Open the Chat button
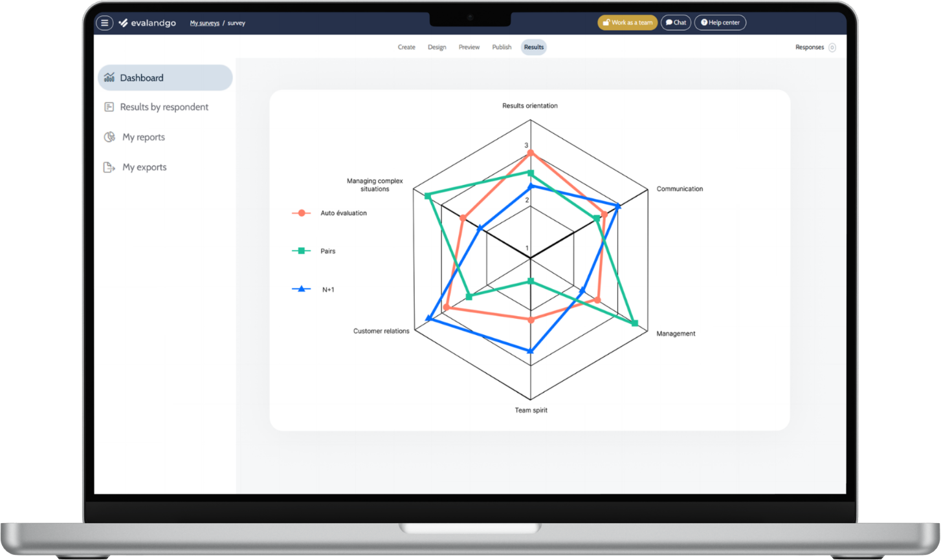Image resolution: width=941 pixels, height=560 pixels. coord(676,23)
